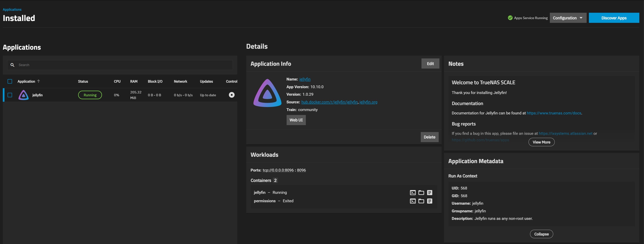Open a shell for the permissions container

(x=413, y=201)
